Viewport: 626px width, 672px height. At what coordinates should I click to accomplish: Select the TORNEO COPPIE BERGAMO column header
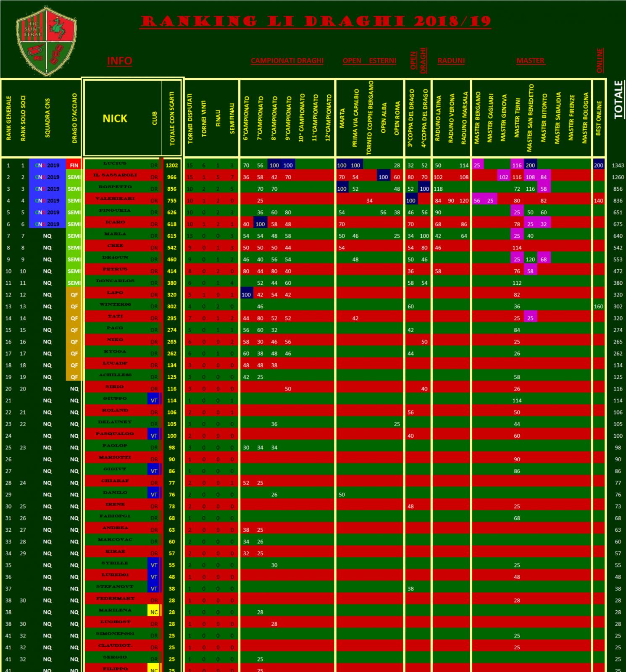click(369, 117)
